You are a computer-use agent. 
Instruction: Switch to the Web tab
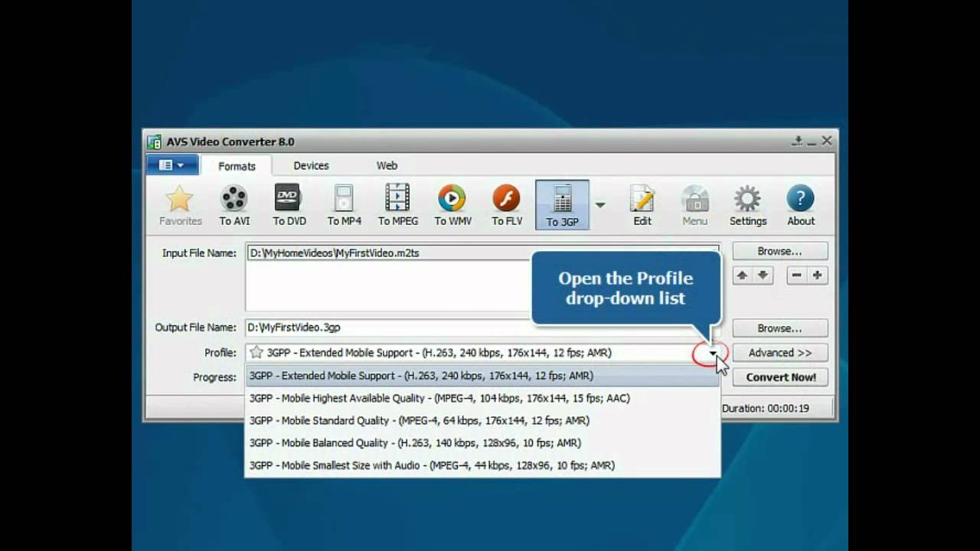tap(387, 165)
